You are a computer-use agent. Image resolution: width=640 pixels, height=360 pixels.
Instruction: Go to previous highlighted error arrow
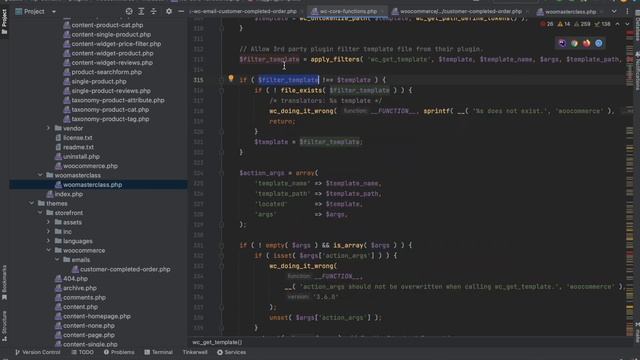(618, 24)
